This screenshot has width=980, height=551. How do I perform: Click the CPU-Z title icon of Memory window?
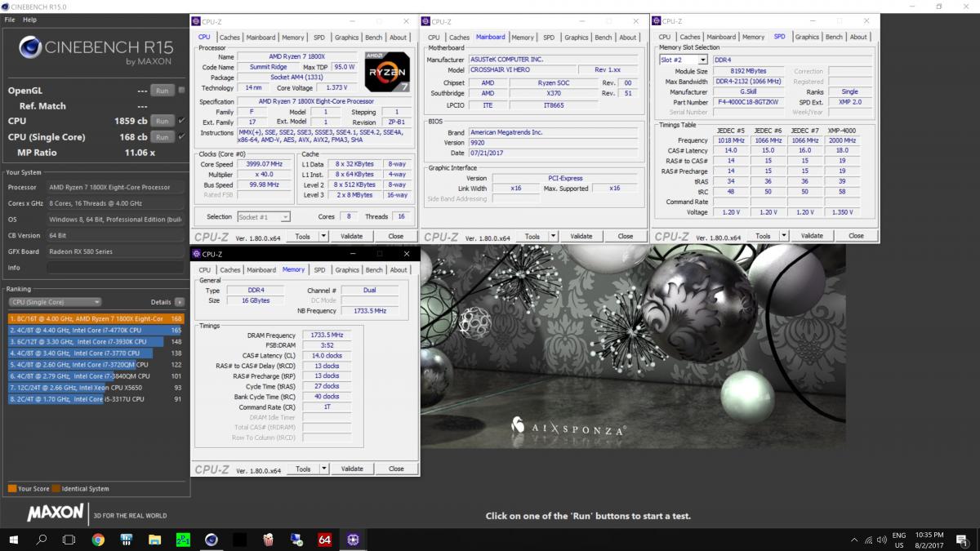point(196,254)
